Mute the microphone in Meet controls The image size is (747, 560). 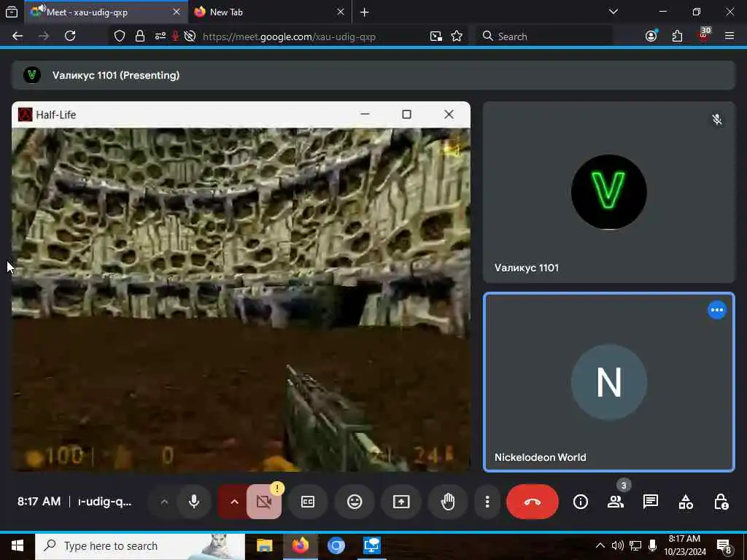[x=194, y=502]
